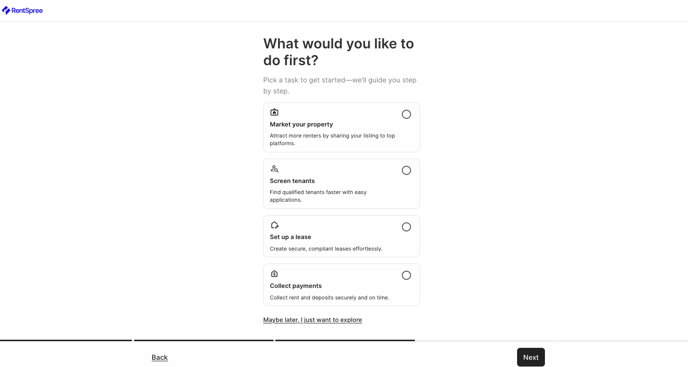Image resolution: width=688 pixels, height=367 pixels.
Task: Click the Set up a lease card title
Action: 290,237
